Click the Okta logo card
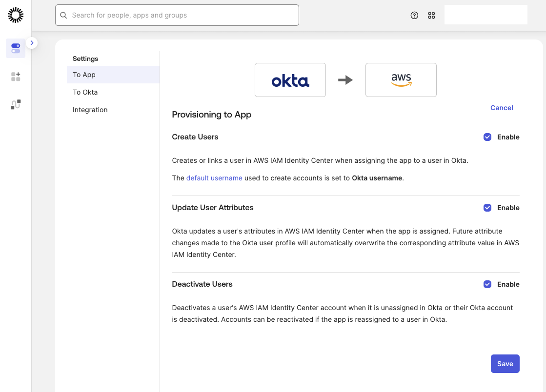The height and width of the screenshot is (392, 546). pyautogui.click(x=290, y=80)
